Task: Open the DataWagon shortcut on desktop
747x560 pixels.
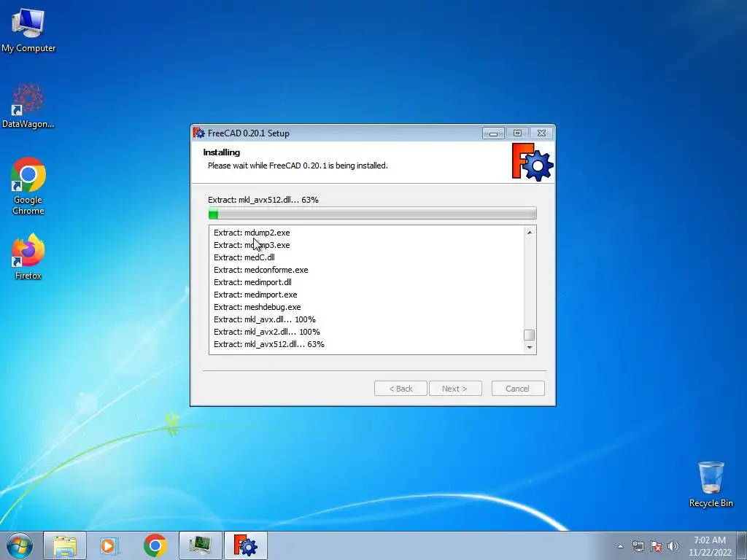Action: (28, 106)
